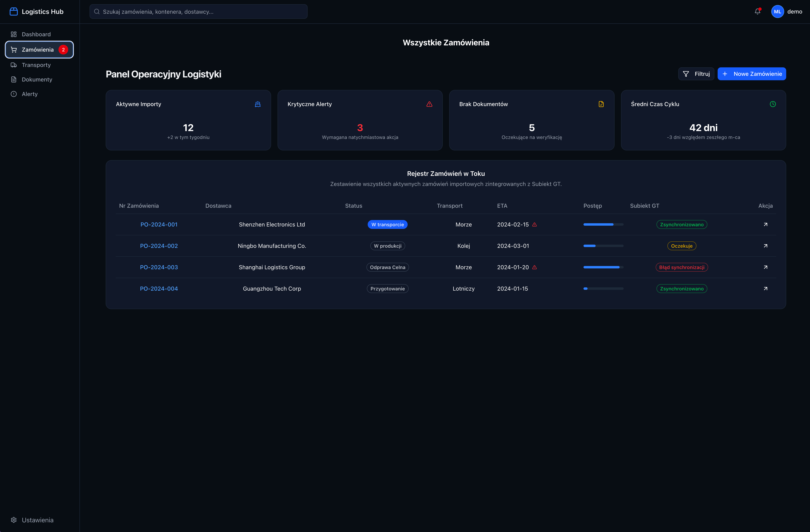Click Shanghai Logistics Group supplier cell
The width and height of the screenshot is (810, 532).
pyautogui.click(x=272, y=267)
